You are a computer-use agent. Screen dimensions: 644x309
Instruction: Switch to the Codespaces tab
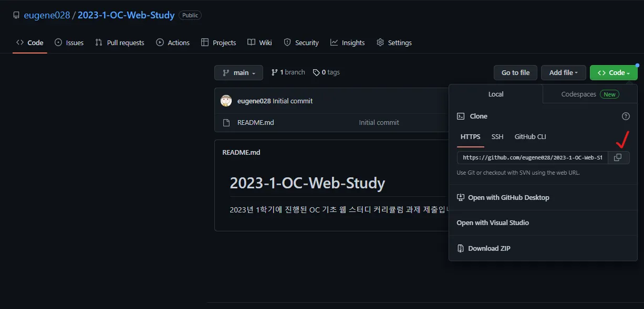[590, 94]
